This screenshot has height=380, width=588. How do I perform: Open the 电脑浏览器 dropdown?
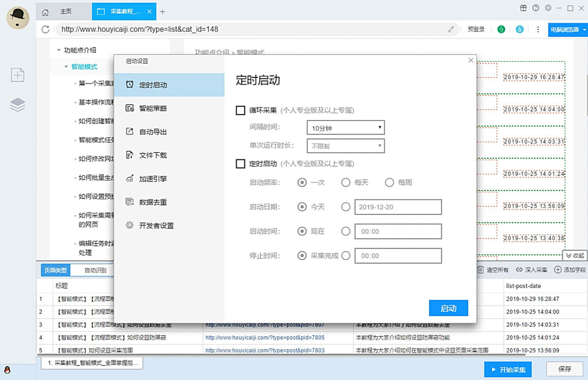(568, 29)
